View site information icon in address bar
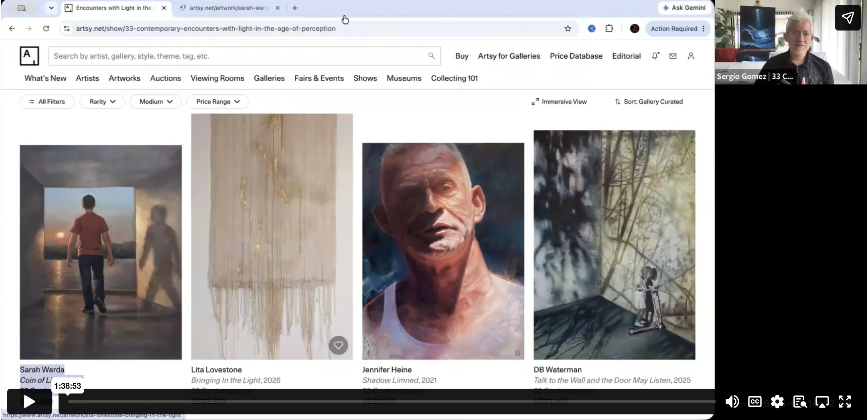868x420 pixels. pyautogui.click(x=67, y=29)
